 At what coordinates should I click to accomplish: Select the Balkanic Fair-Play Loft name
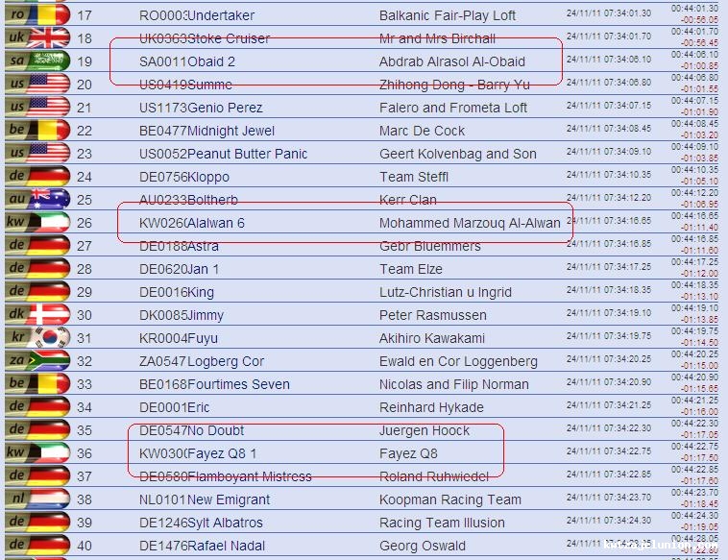point(447,15)
